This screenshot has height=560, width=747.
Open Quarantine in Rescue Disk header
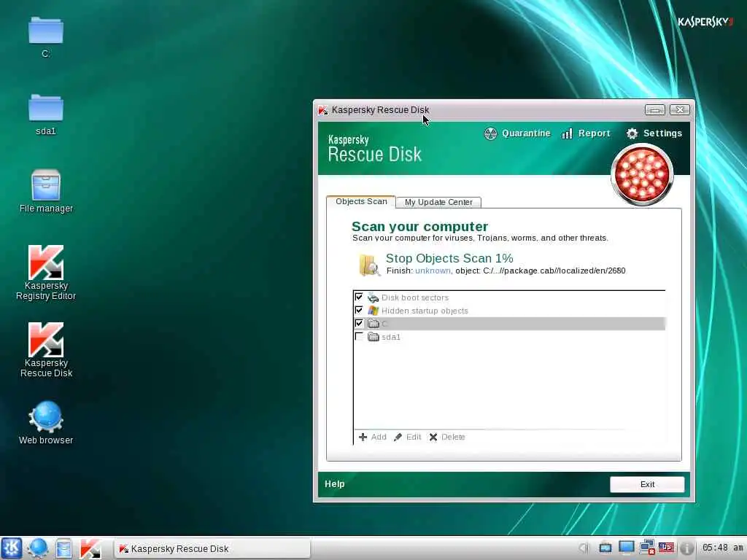pos(517,133)
